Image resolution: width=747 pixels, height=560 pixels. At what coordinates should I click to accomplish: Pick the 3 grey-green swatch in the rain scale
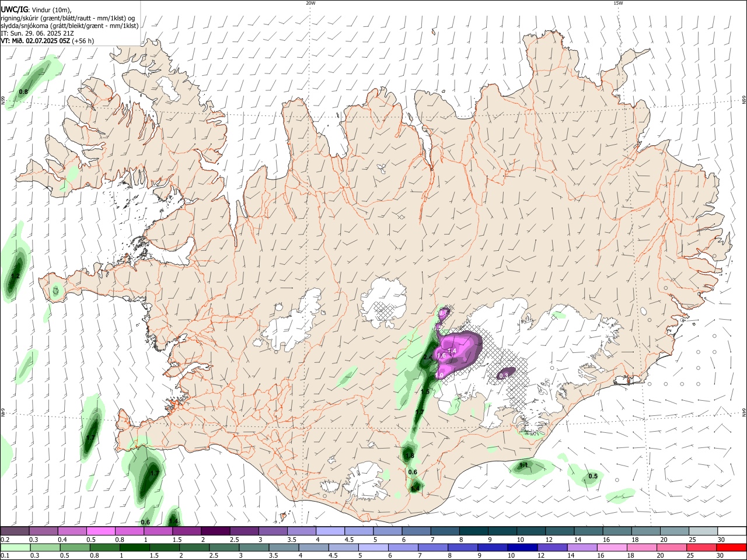[x=253, y=547]
